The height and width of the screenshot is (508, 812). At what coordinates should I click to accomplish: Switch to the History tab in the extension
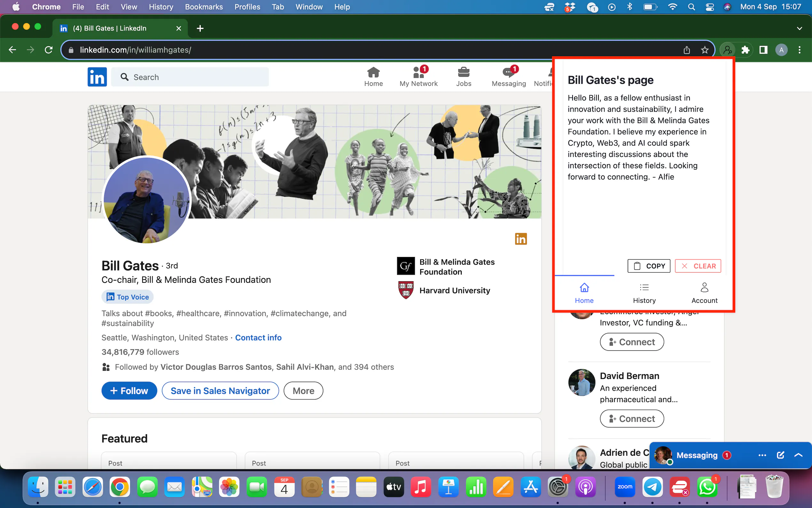[x=644, y=293]
